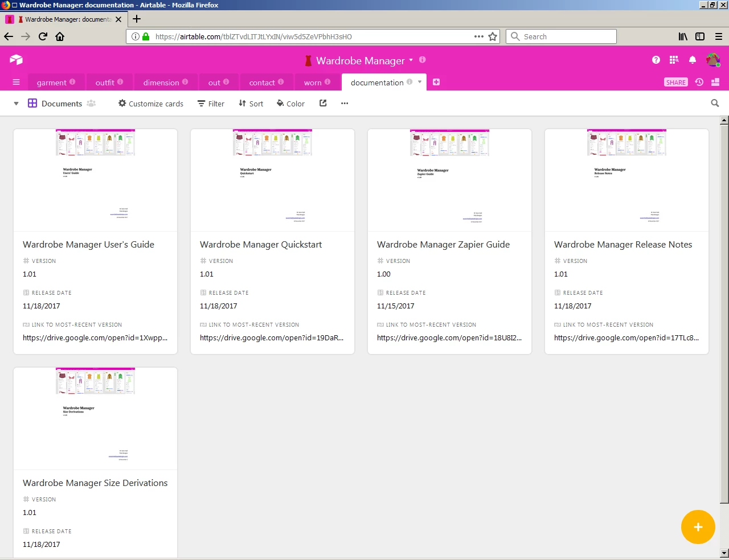Open the Size Derivations cover thumbnail
Image resolution: width=729 pixels, height=560 pixels.
pos(95,418)
